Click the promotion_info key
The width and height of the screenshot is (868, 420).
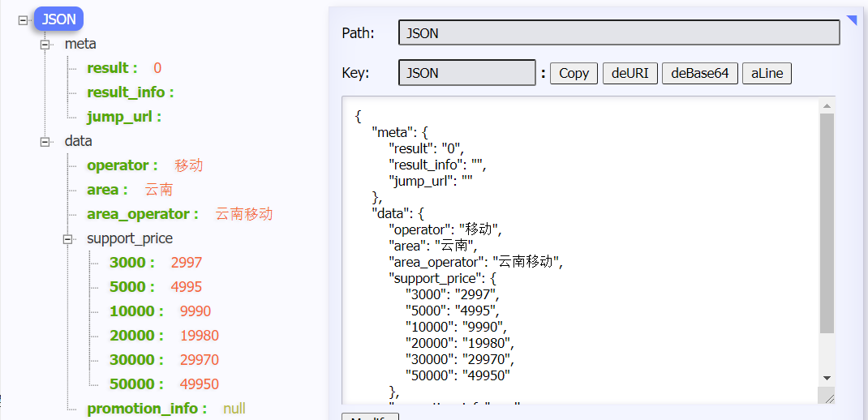(147, 409)
